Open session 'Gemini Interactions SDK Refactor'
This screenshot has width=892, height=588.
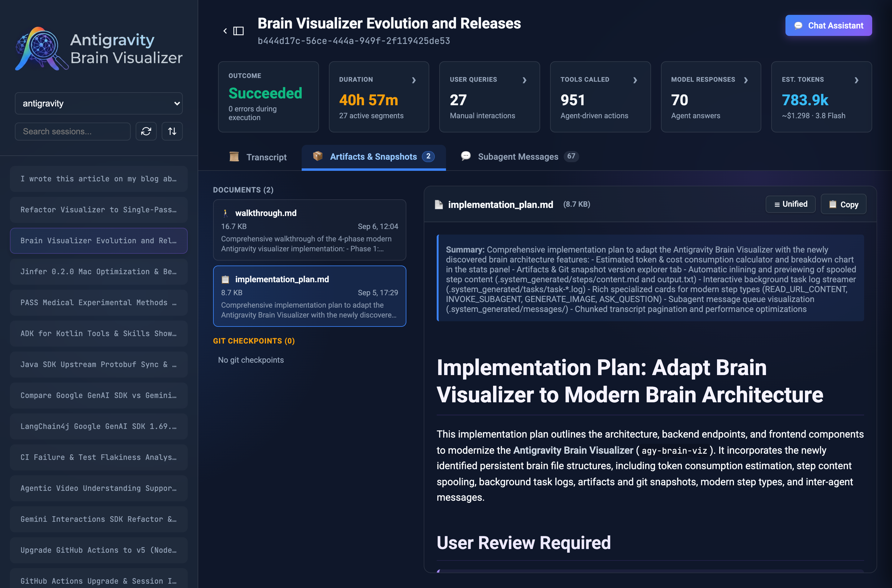99,519
